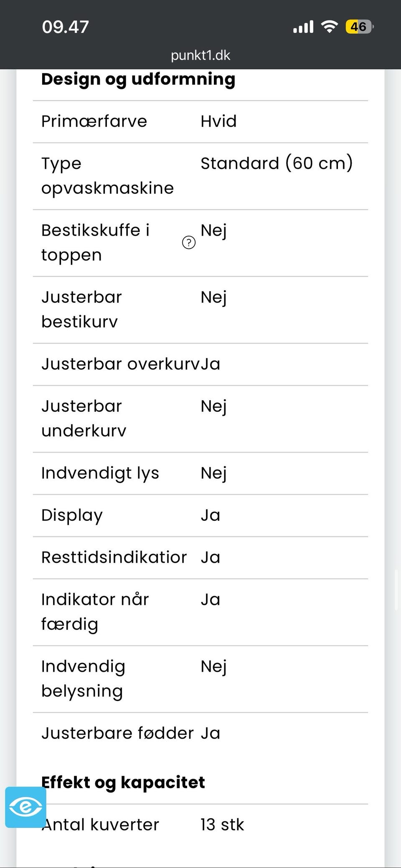
Task: Click the page scrollbar on right edge
Action: [396, 590]
